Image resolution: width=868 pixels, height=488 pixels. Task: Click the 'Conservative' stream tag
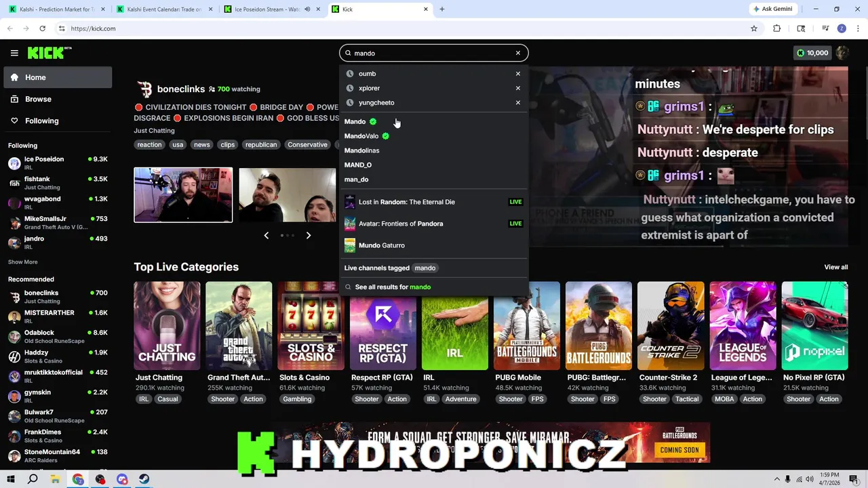click(x=307, y=144)
